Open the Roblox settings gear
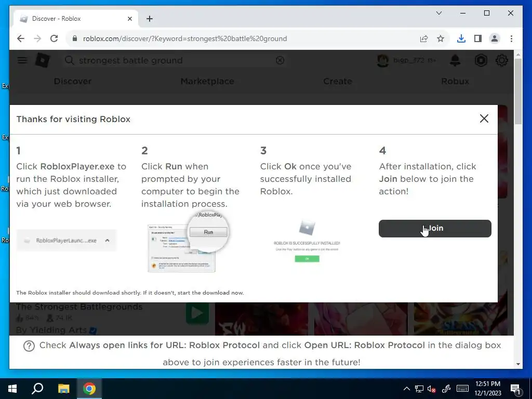The width and height of the screenshot is (532, 399). click(501, 60)
